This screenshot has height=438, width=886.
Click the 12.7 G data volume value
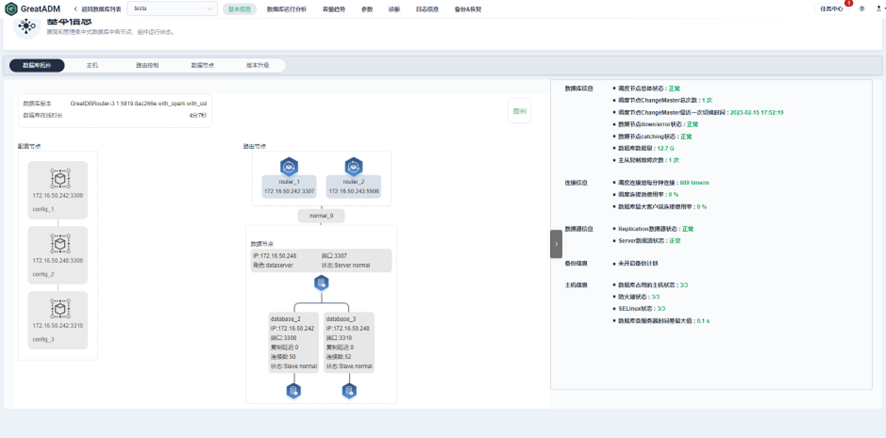[x=667, y=148]
